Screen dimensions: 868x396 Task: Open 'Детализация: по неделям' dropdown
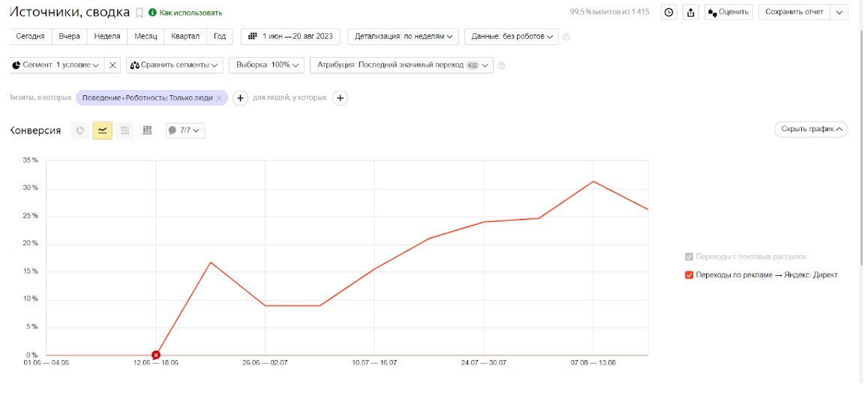tap(403, 37)
